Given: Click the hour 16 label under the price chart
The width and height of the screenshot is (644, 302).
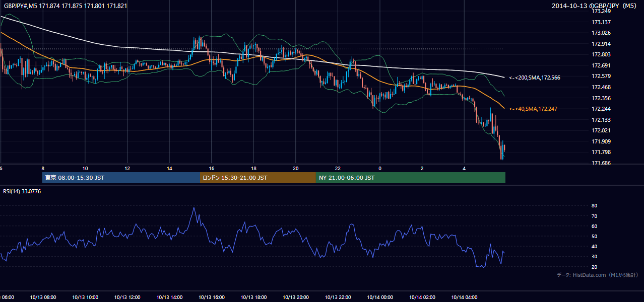Looking at the screenshot, I should point(212,168).
